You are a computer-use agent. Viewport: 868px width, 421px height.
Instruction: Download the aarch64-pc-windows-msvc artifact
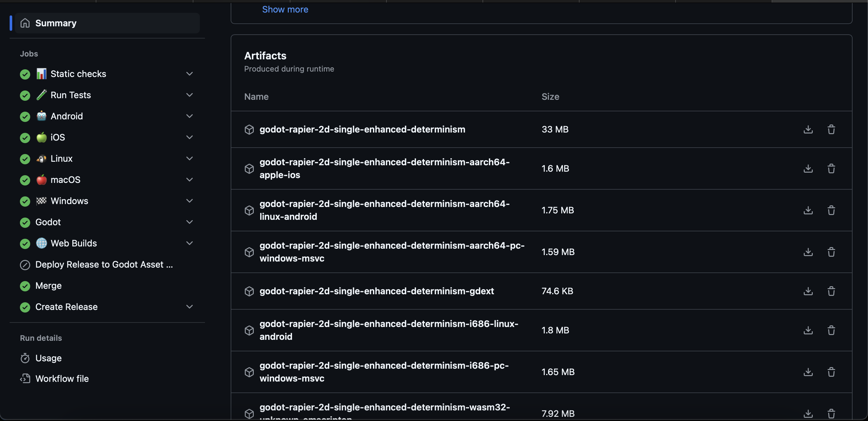(808, 252)
